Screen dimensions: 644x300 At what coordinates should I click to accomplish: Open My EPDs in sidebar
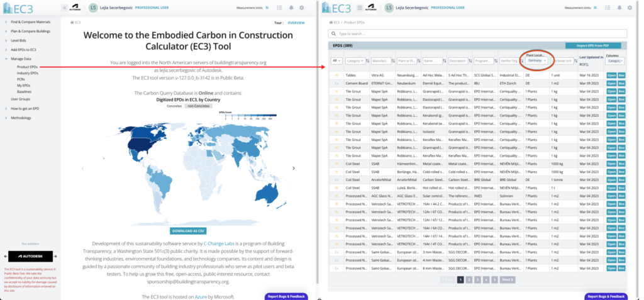(23, 86)
